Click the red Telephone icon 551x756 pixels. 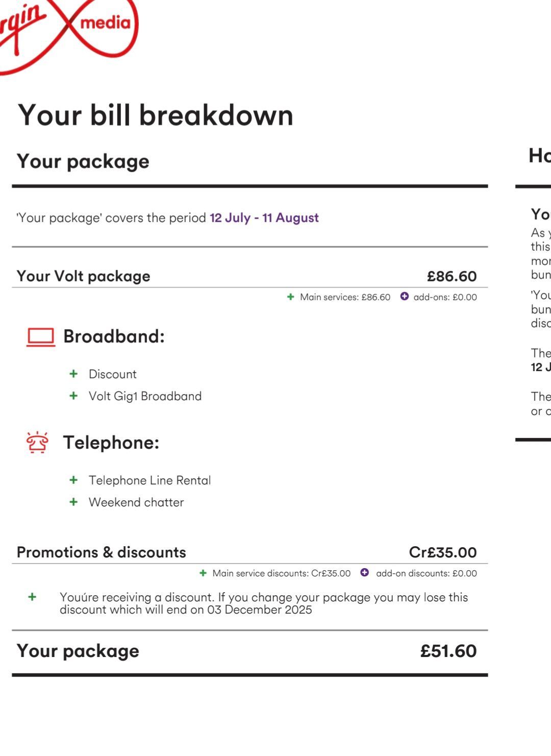(x=37, y=443)
